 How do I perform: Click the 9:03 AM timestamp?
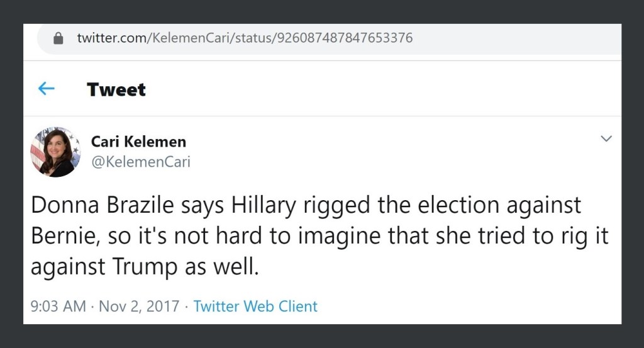58,306
